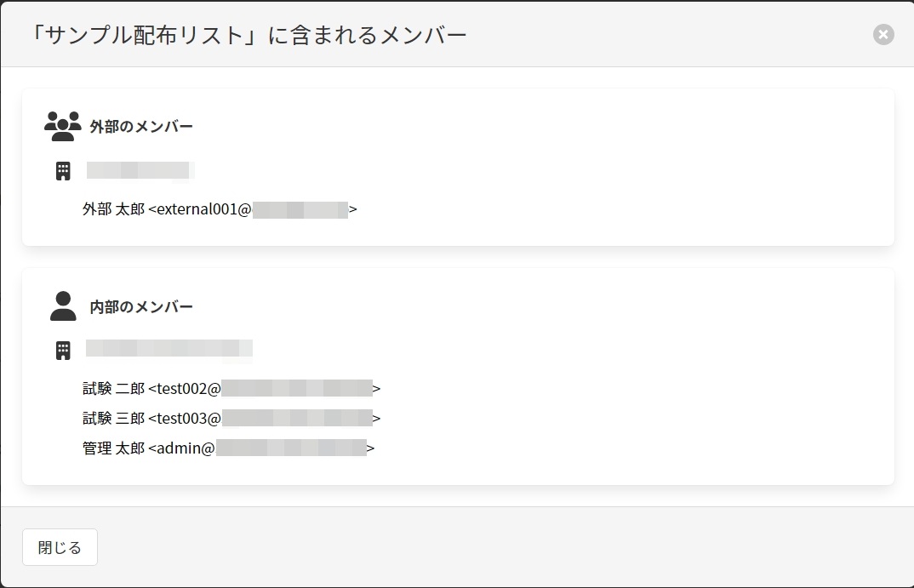Click the external members group icon
Screen dimensions: 914x588
(62, 126)
